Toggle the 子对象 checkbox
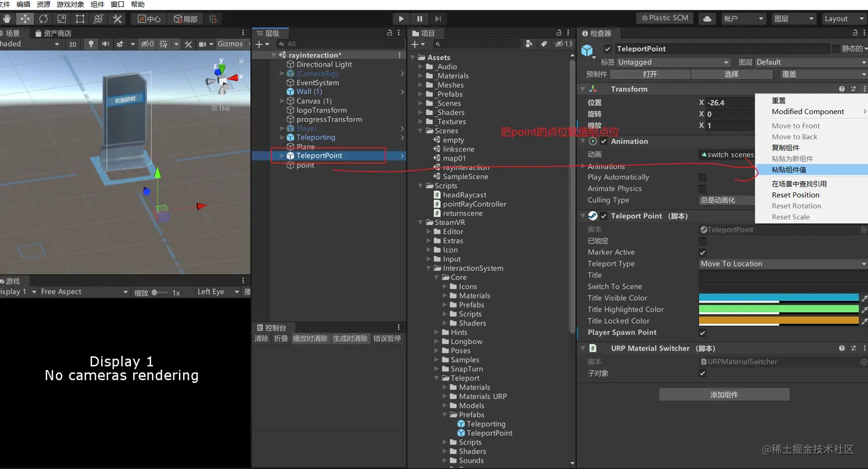The width and height of the screenshot is (868, 469). (x=702, y=374)
